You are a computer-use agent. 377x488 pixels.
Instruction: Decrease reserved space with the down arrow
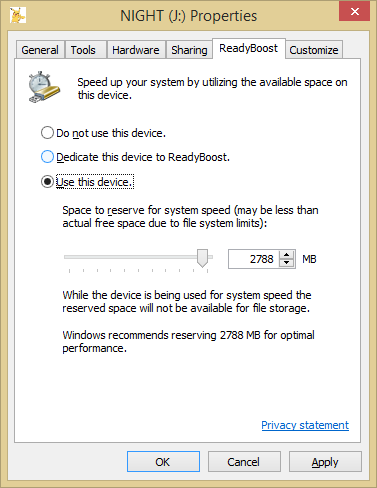[x=286, y=263]
